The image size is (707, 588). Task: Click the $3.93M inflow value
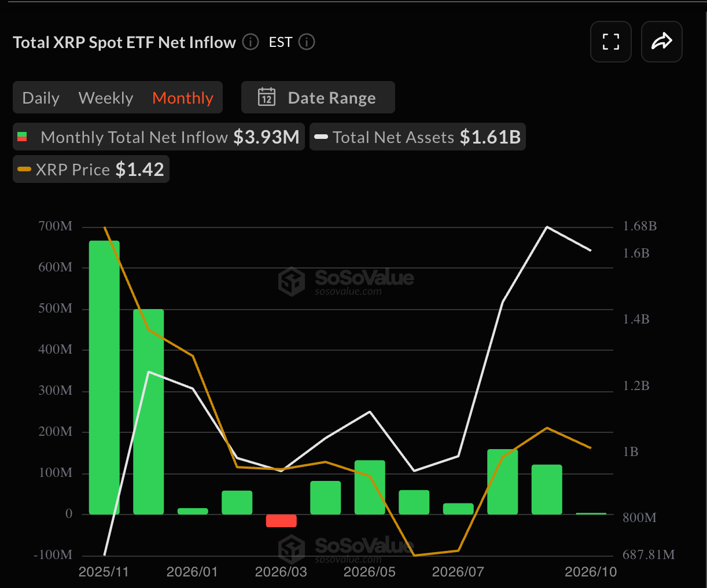pos(266,137)
